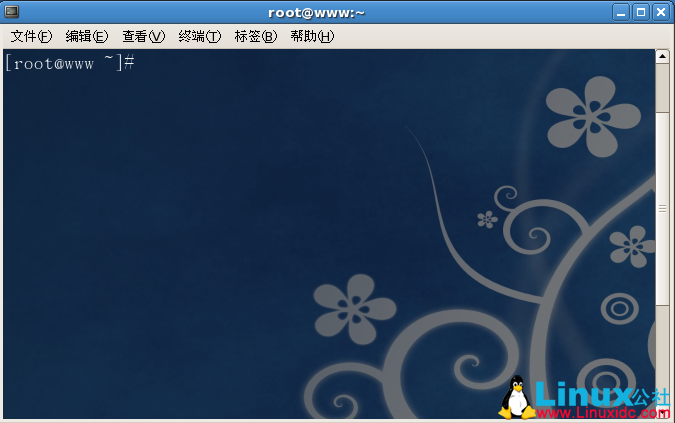675x423 pixels.
Task: Open the 查看(V) menu
Action: point(143,37)
